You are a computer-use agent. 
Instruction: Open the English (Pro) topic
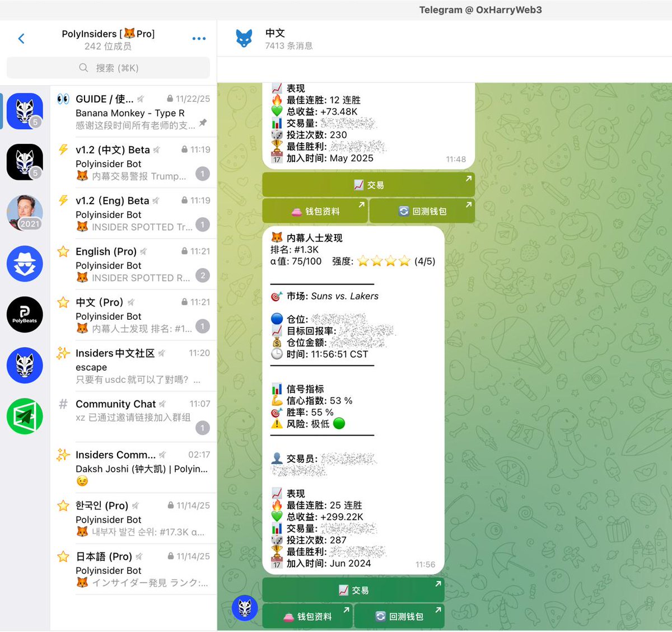133,264
